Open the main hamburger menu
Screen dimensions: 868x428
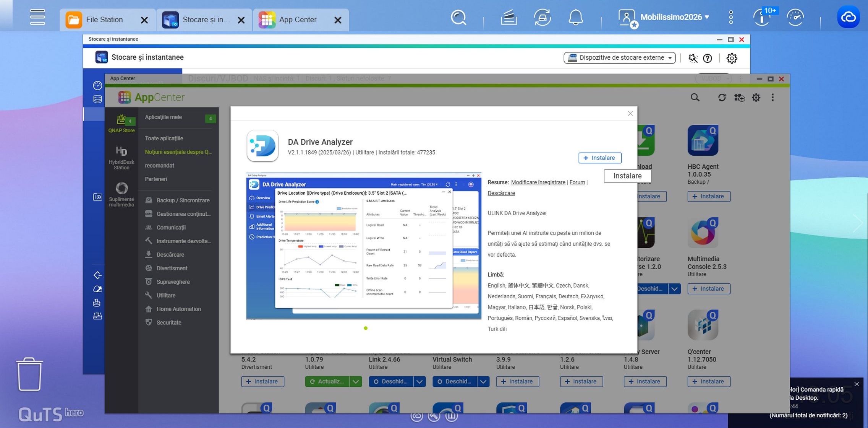(x=37, y=18)
